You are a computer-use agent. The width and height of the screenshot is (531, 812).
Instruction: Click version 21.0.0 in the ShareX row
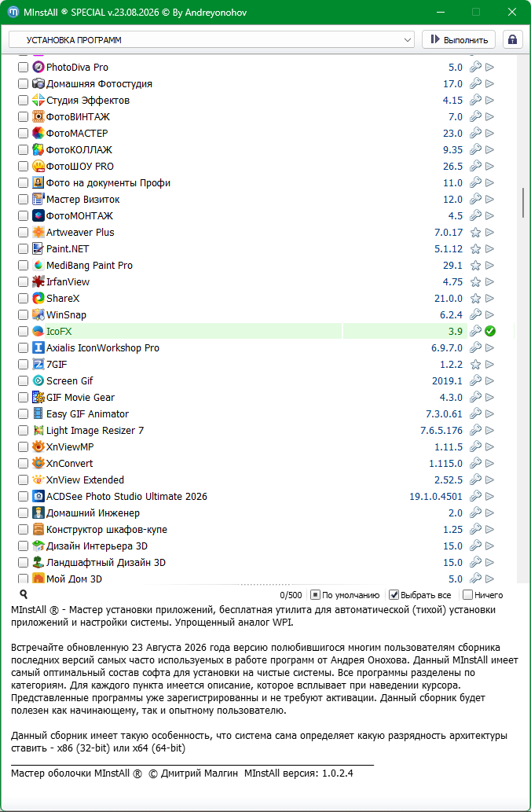click(449, 299)
